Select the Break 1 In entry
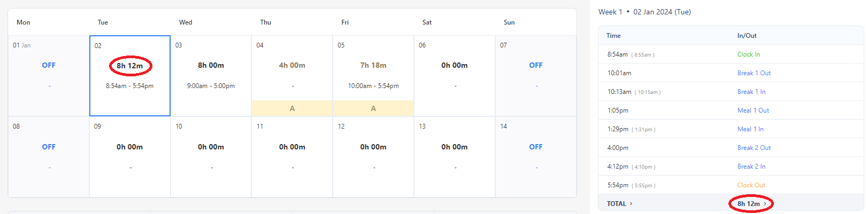868x214 pixels. click(751, 92)
